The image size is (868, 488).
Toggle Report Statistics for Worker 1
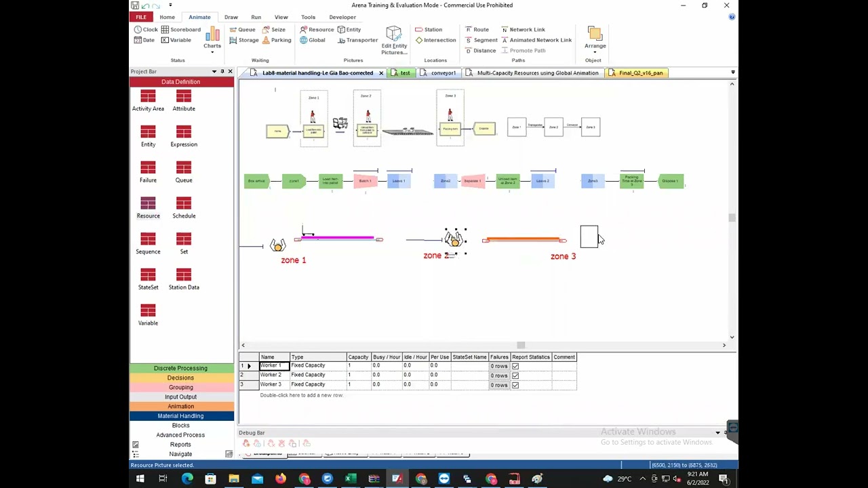click(515, 366)
